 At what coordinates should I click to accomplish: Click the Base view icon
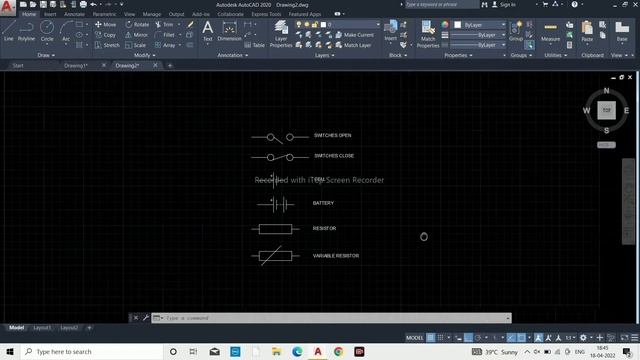pos(622,31)
